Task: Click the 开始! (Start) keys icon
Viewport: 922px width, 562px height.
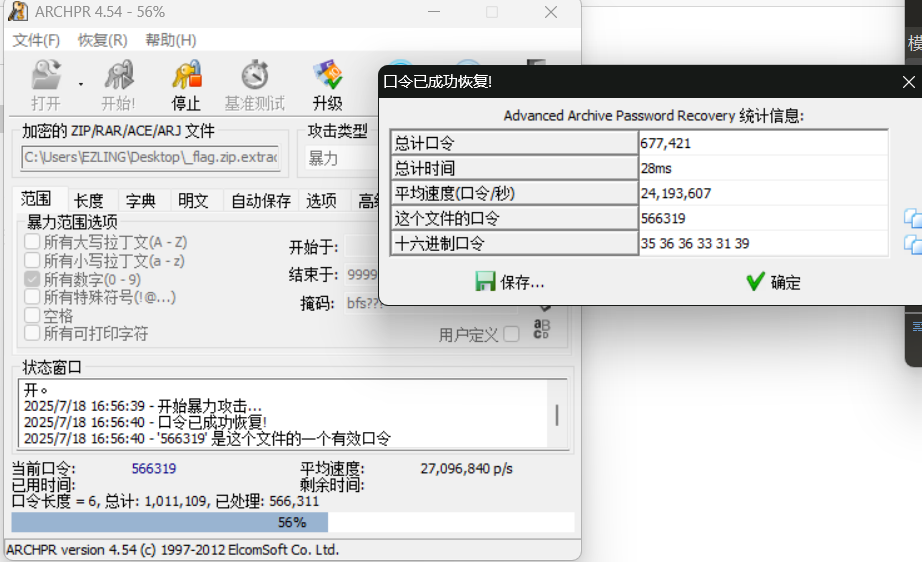Action: (118, 78)
